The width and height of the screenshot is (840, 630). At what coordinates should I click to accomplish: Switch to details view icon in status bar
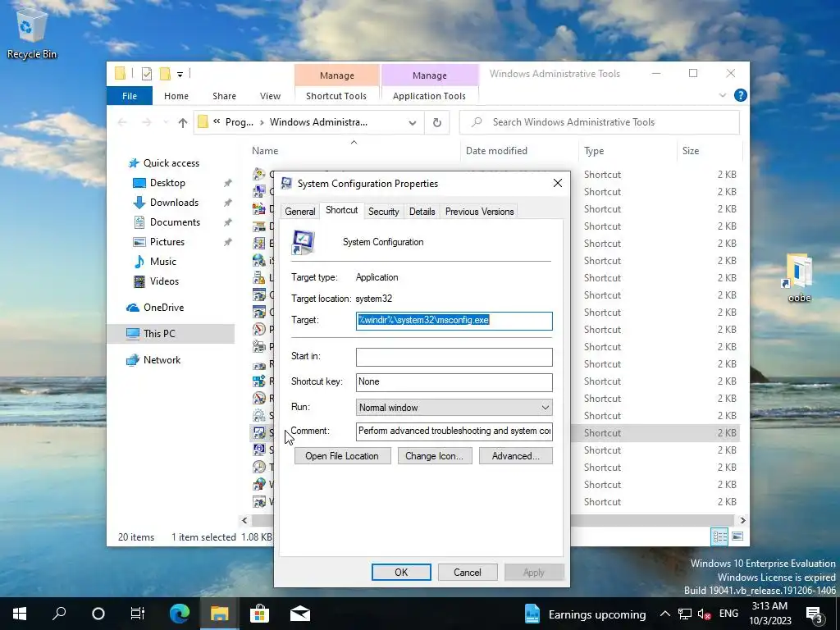[719, 536]
